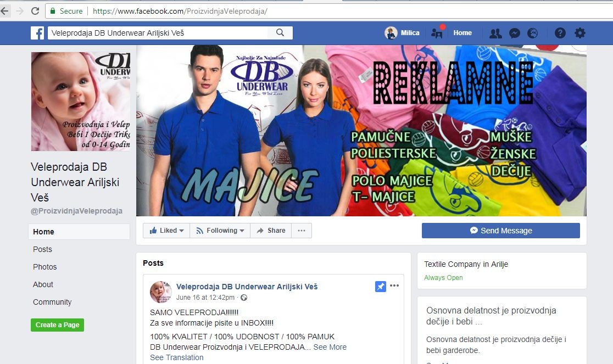Click the Facebook search input field
The width and height of the screenshot is (613, 364).
[x=158, y=33]
